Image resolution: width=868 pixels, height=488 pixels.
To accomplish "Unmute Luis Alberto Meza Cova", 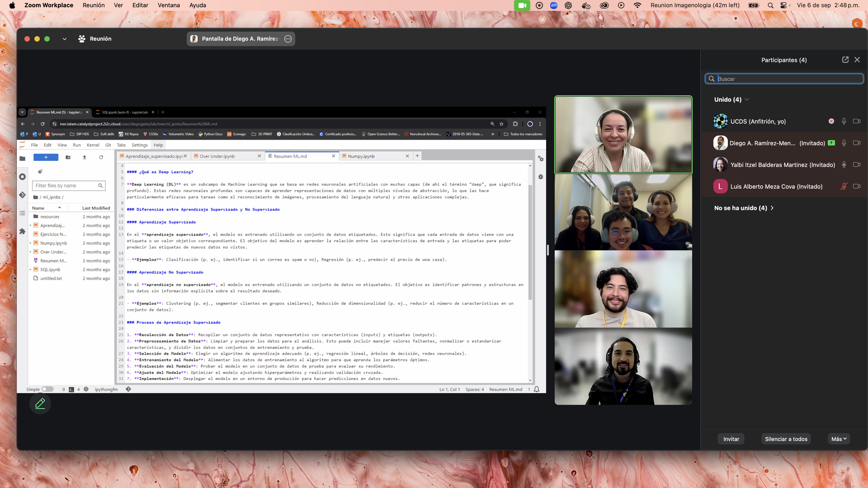I will click(x=844, y=186).
